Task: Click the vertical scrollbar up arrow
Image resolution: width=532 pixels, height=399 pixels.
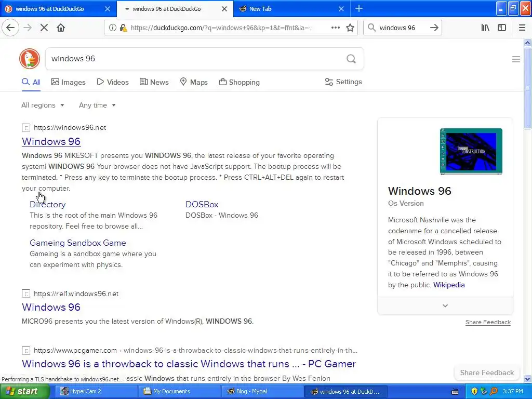Action: click(x=528, y=43)
